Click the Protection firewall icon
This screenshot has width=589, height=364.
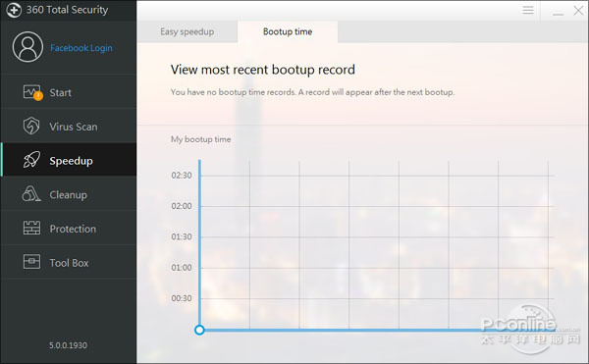coord(31,228)
